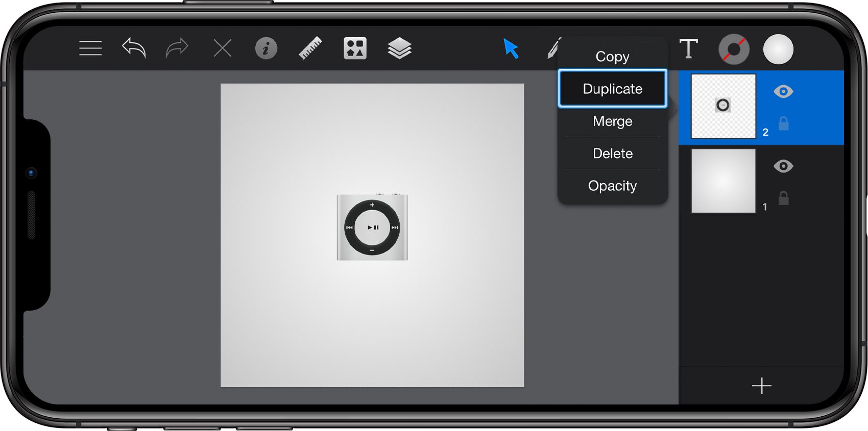Viewport: 868px width, 431px height.
Task: Choose Merge from the layer menu
Action: tap(613, 121)
